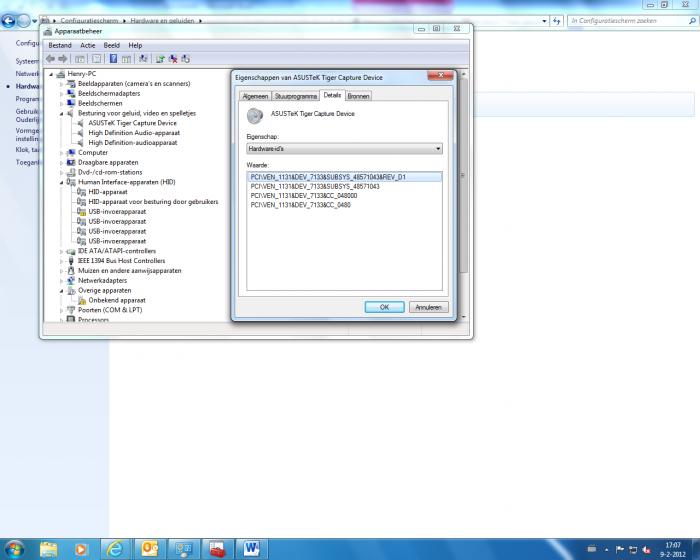700x560 pixels.
Task: Select ASUSTeK Tiger Capture Device tree item
Action: click(133, 123)
